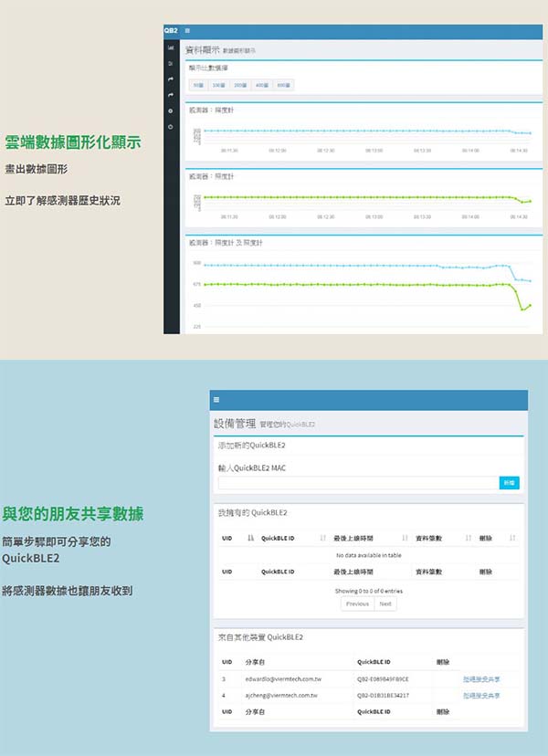Click reject-sharing link for edwardlo@viermtech.com.tw
Viewport: 548px width, 756px height.
pyautogui.click(x=481, y=679)
